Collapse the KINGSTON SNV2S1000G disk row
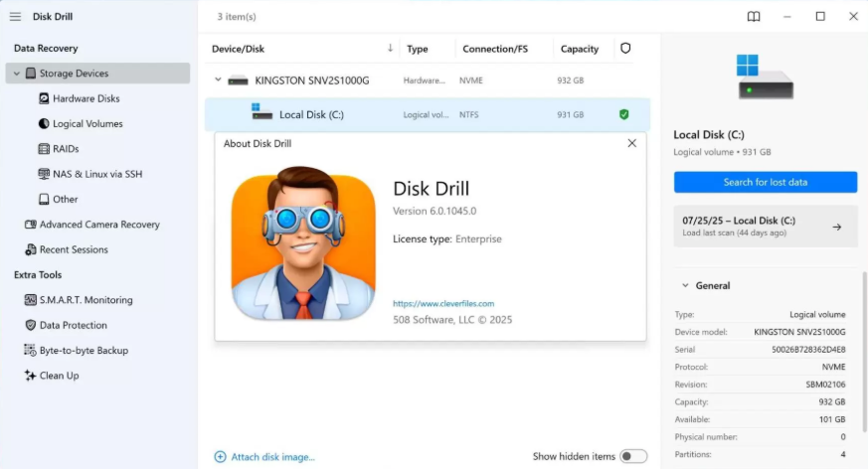Viewport: 868px width, 469px height. pos(218,79)
